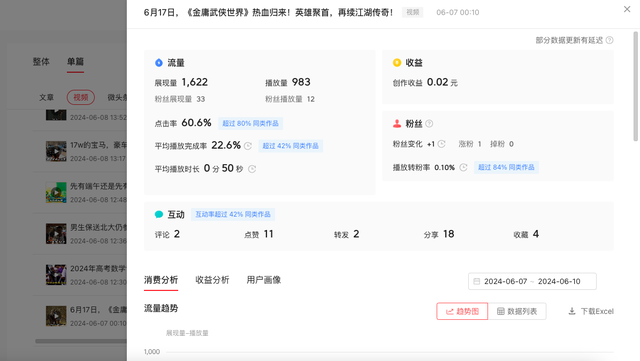This screenshot has width=640, height=361.
Task: Close the video detail panel
Action: pyautogui.click(x=627, y=9)
